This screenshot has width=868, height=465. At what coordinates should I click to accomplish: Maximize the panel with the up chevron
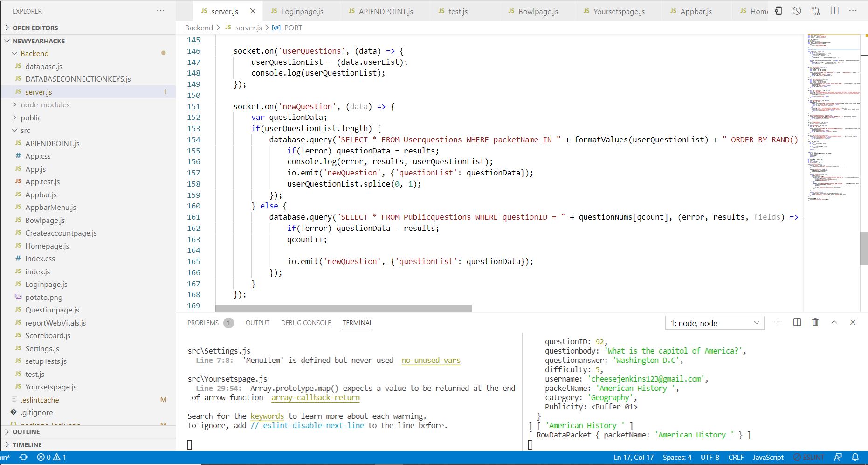click(x=834, y=322)
